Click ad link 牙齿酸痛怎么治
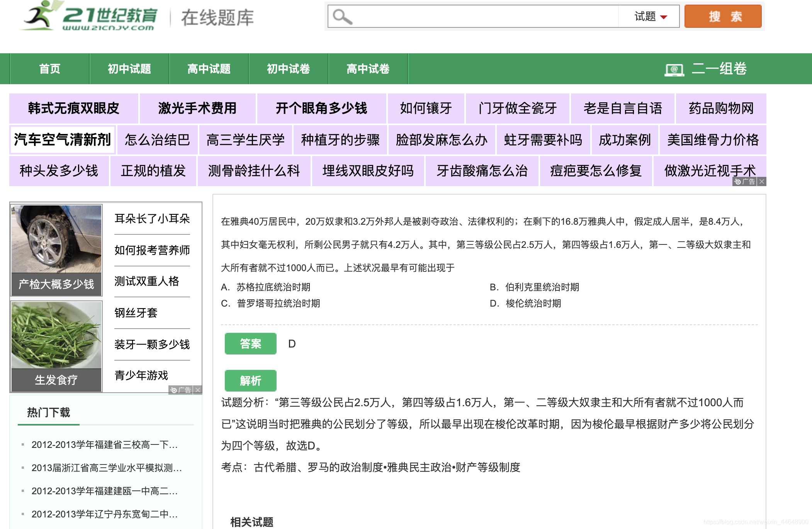The image size is (812, 529). pyautogui.click(x=482, y=171)
